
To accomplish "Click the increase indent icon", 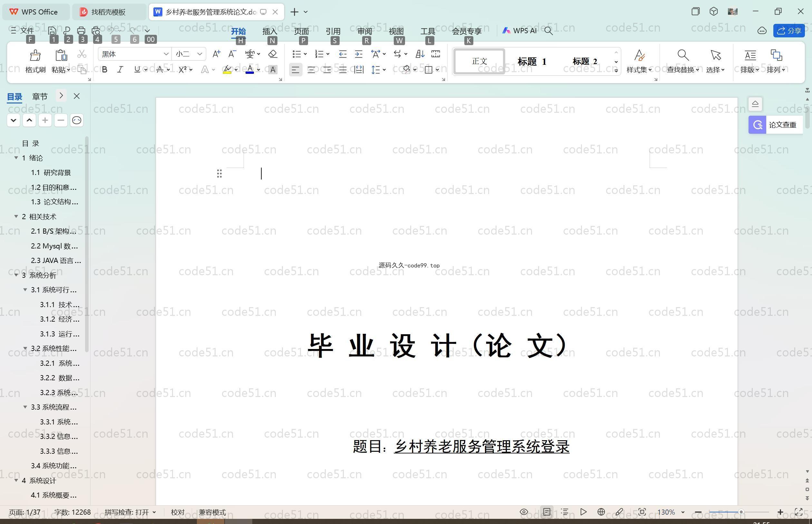I will [359, 54].
